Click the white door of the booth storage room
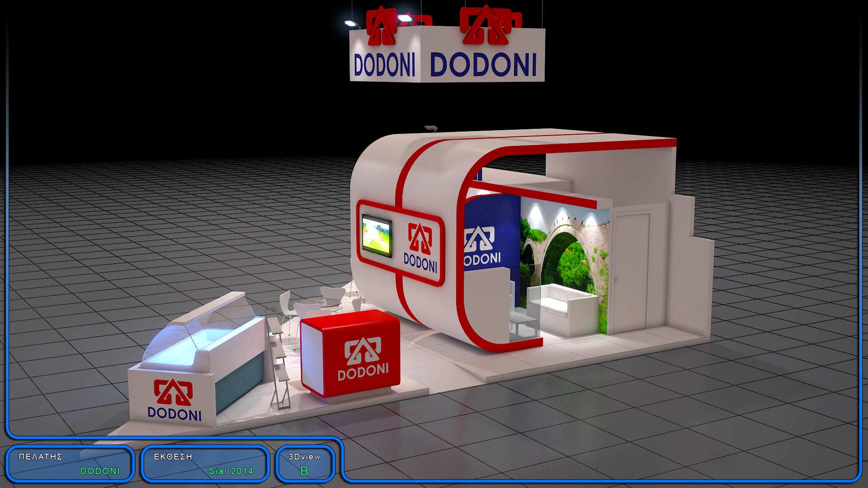This screenshot has height=488, width=868. (x=631, y=272)
